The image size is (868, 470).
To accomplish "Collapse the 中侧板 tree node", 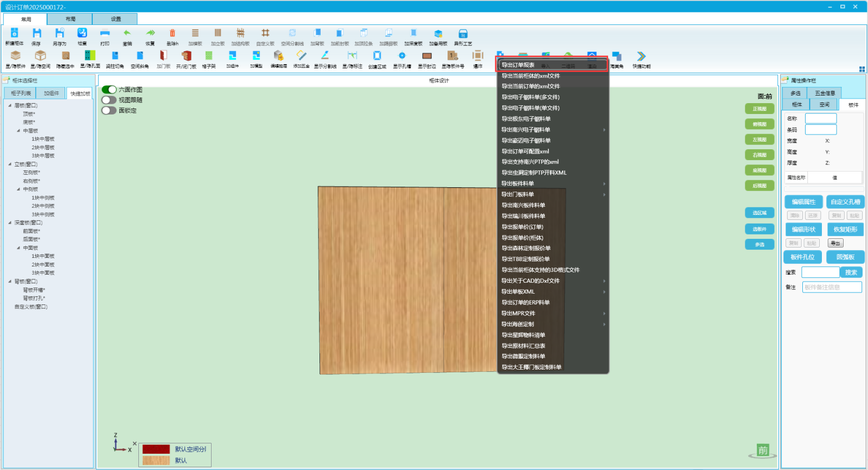I will pos(18,189).
